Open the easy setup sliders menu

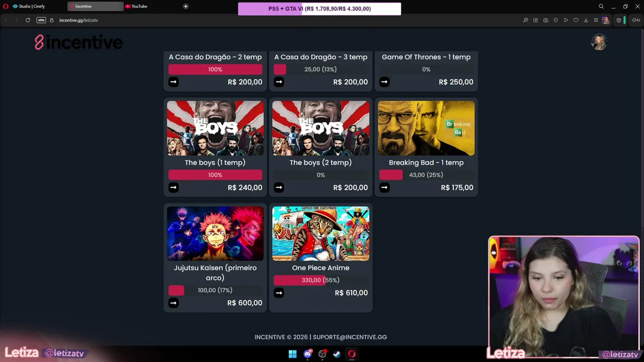pyautogui.click(x=596, y=20)
